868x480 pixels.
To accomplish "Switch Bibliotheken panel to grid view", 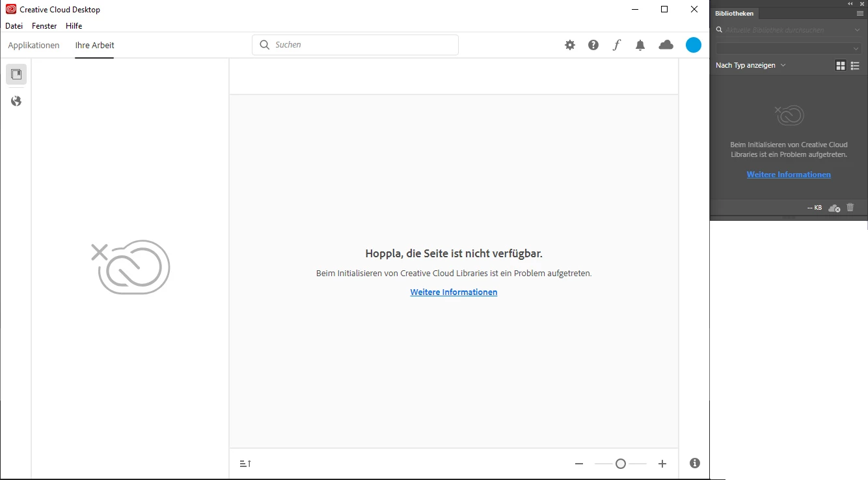I will point(841,66).
